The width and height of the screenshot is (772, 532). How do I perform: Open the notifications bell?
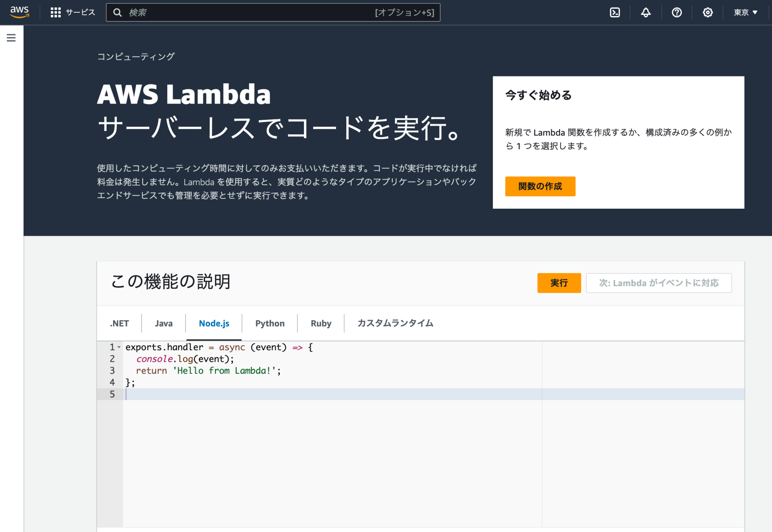[645, 12]
